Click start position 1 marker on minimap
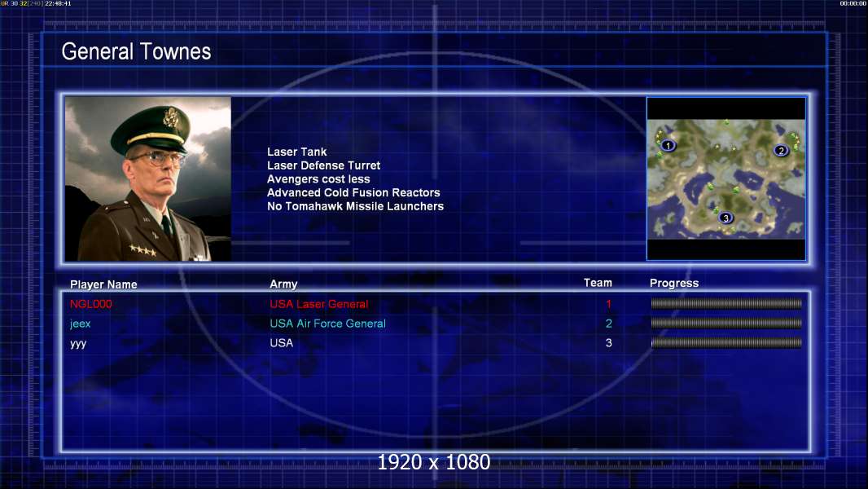 669,146
